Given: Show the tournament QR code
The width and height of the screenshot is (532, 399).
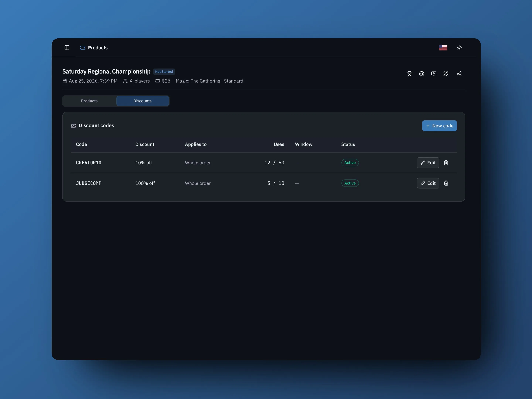Looking at the screenshot, I should [446, 74].
